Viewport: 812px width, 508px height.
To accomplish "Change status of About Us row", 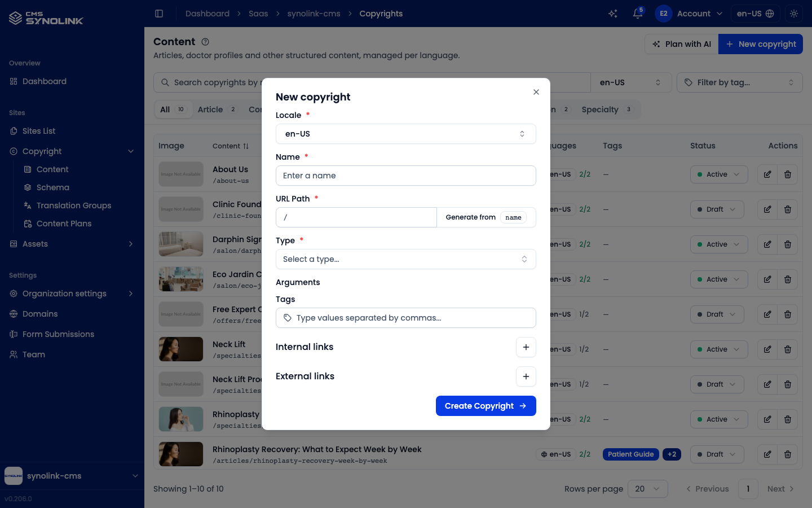I will pos(719,174).
